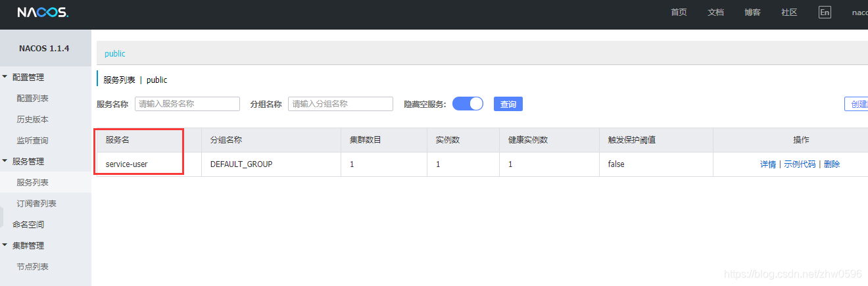Screen dimensions: 868x286
Task: Delete service-user via 删除 link
Action: [832, 164]
